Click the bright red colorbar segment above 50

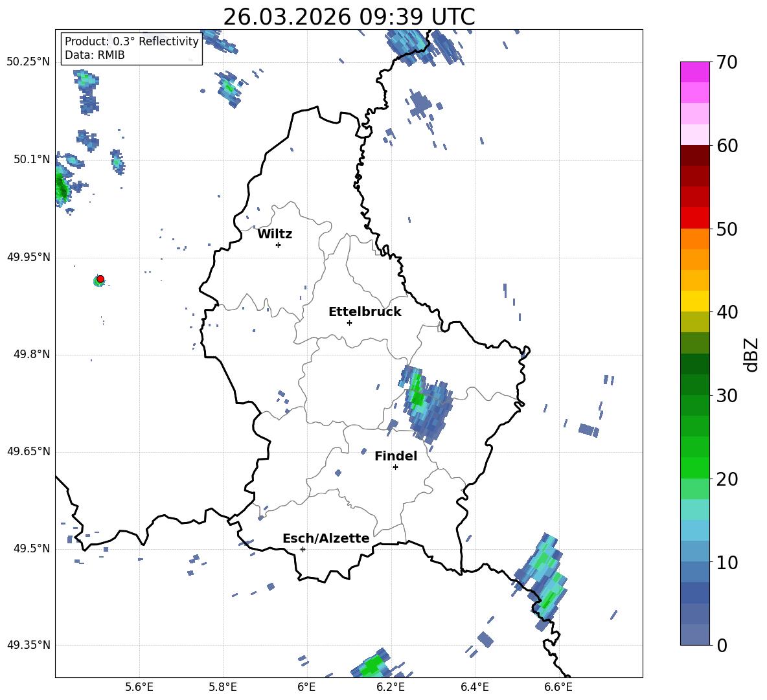694,218
